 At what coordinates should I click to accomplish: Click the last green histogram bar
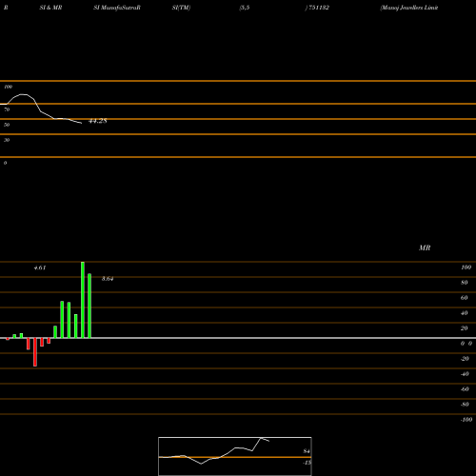89,306
